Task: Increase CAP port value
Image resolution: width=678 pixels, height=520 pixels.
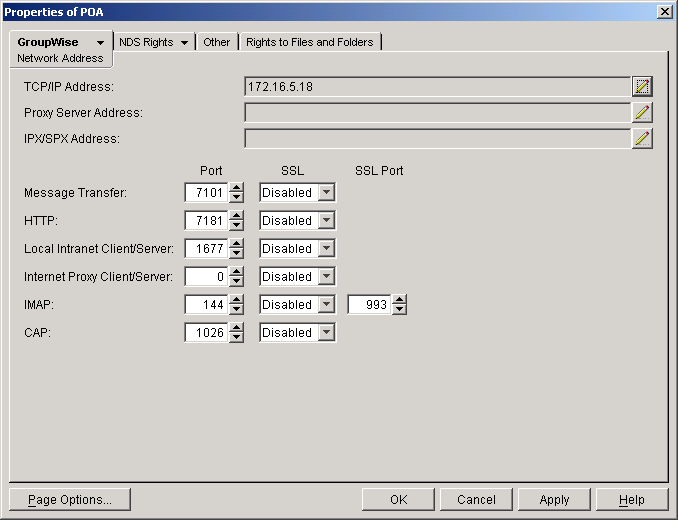Action: (x=236, y=328)
